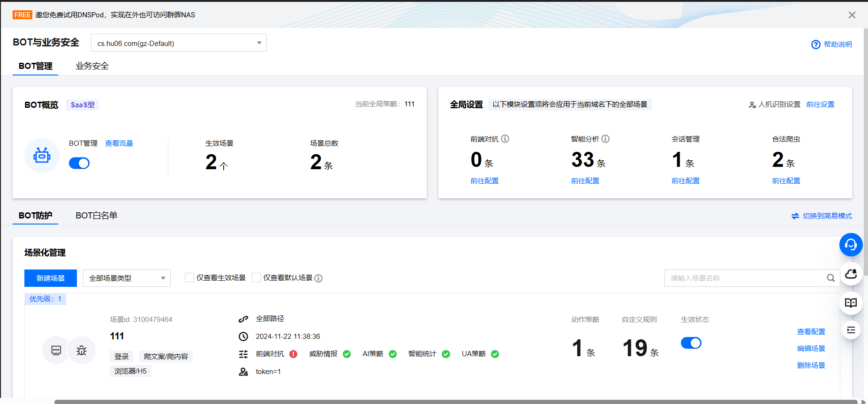Click the info icon beside 前端对抗 heading
Image resolution: width=868 pixels, height=404 pixels.
click(x=505, y=139)
